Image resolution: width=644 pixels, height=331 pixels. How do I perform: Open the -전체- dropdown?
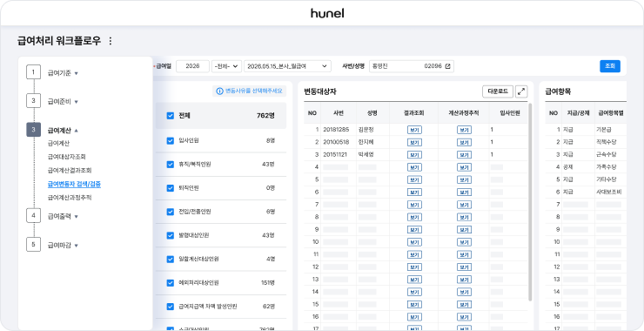(227, 66)
